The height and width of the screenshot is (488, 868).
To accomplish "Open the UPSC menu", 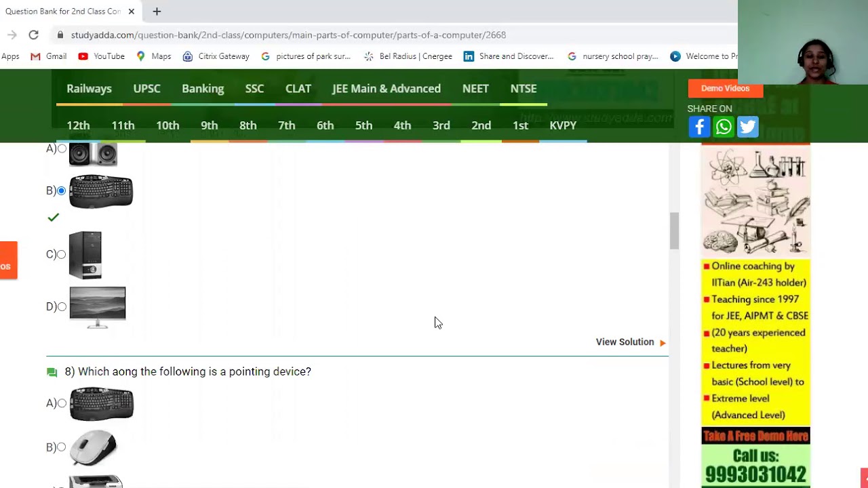I will [x=146, y=89].
